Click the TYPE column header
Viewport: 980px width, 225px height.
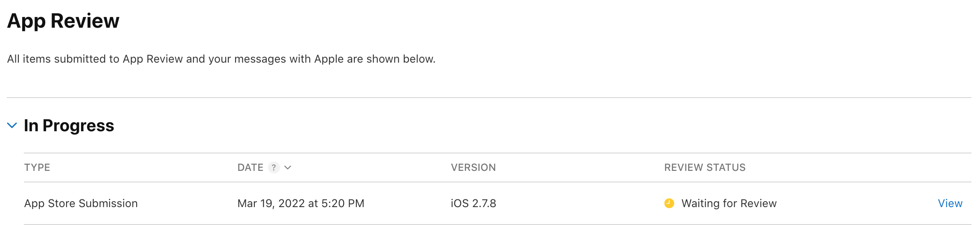coord(37,167)
